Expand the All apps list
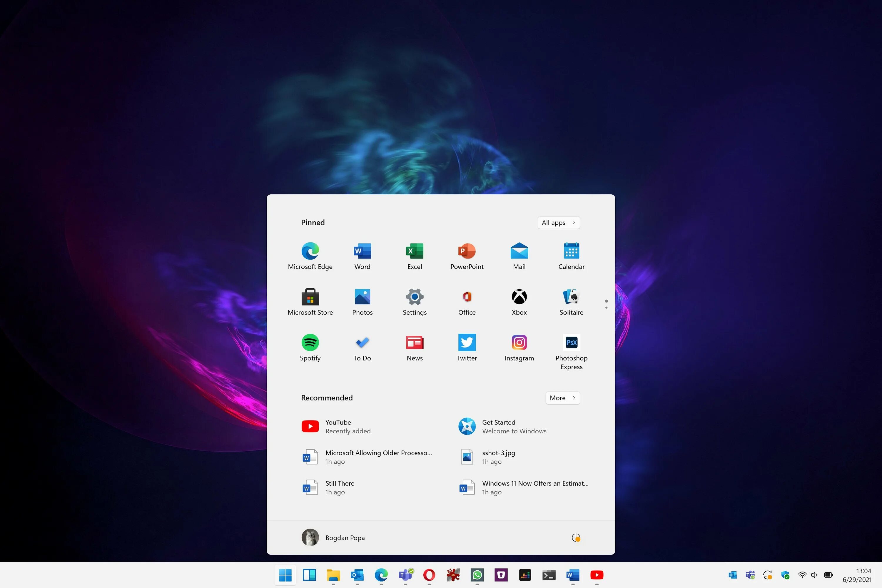 pos(558,222)
